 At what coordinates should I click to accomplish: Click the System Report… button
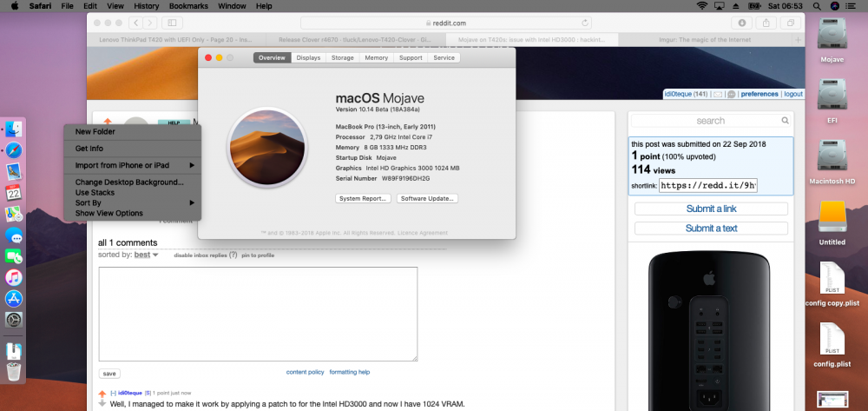pyautogui.click(x=363, y=198)
